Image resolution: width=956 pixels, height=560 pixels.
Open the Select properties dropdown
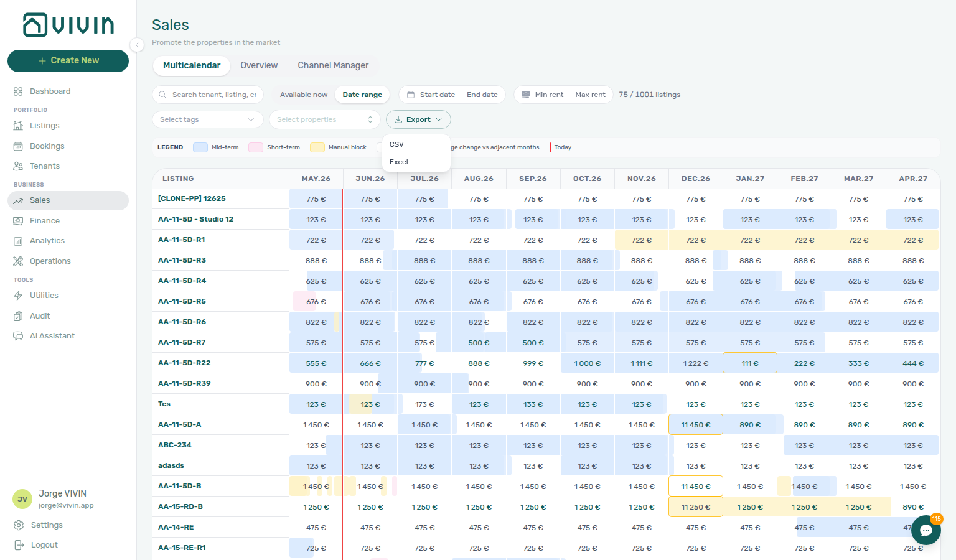coord(325,119)
